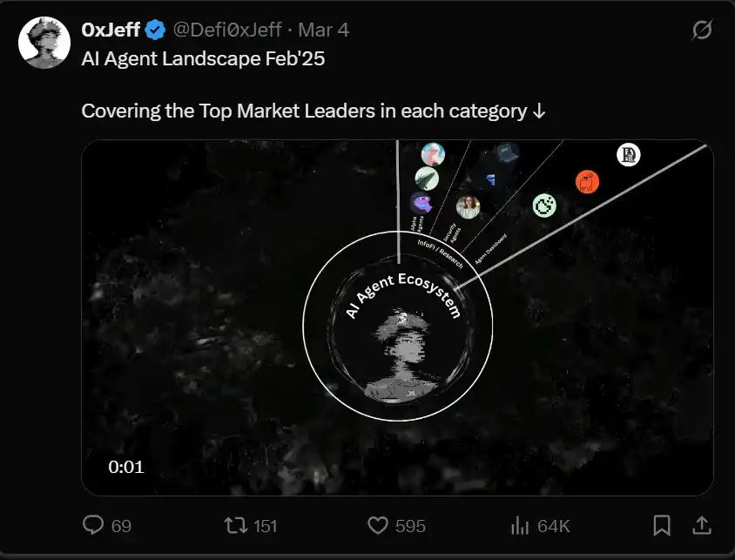Click the repost arrows icon
This screenshot has height=560, width=735.
[x=234, y=525]
